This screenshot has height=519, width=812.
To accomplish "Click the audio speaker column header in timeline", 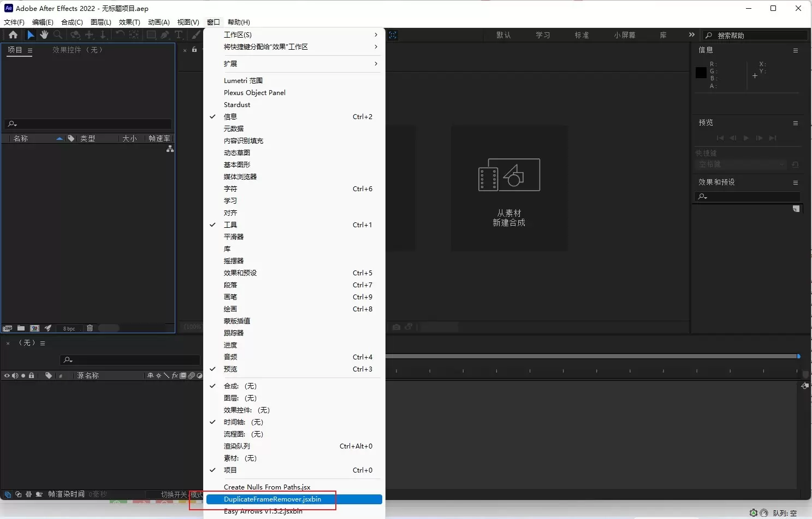I will pos(15,376).
